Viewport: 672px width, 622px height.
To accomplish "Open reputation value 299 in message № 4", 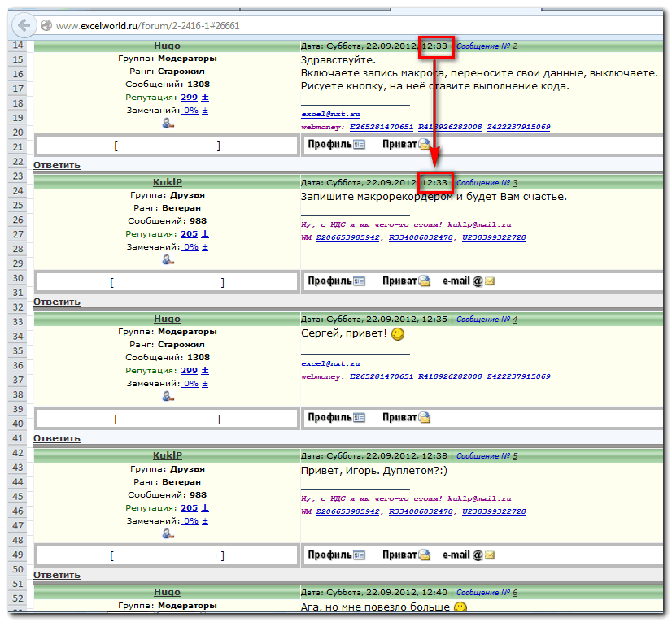I will coord(189,371).
